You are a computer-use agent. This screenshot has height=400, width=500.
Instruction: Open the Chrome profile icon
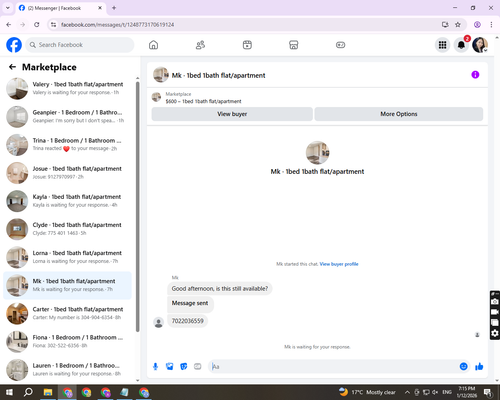pyautogui.click(x=477, y=25)
